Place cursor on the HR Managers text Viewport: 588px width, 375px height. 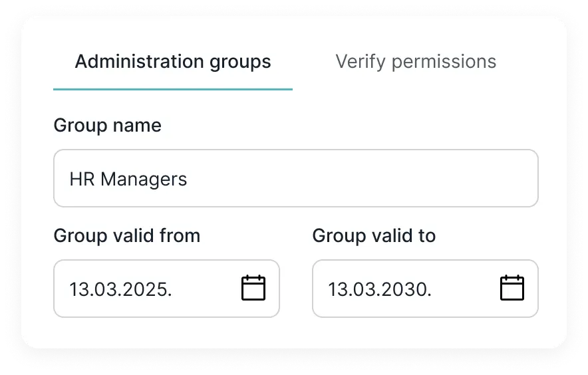pyautogui.click(x=128, y=179)
